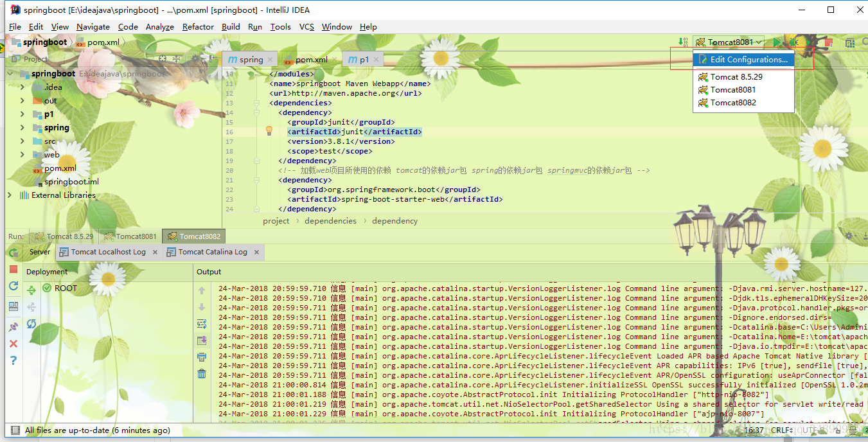Open Project Structure icon in main toolbar
This screenshot has height=442, width=868.
coord(850,42)
